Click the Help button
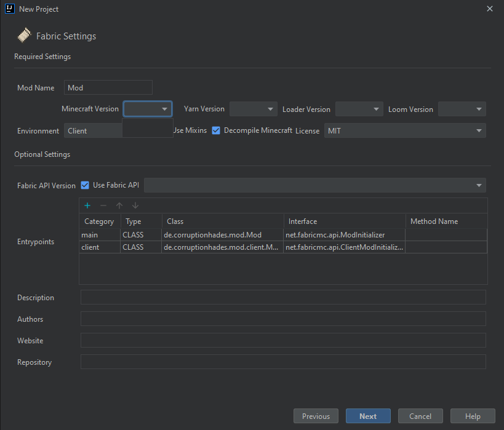The width and height of the screenshot is (504, 430). click(x=473, y=416)
